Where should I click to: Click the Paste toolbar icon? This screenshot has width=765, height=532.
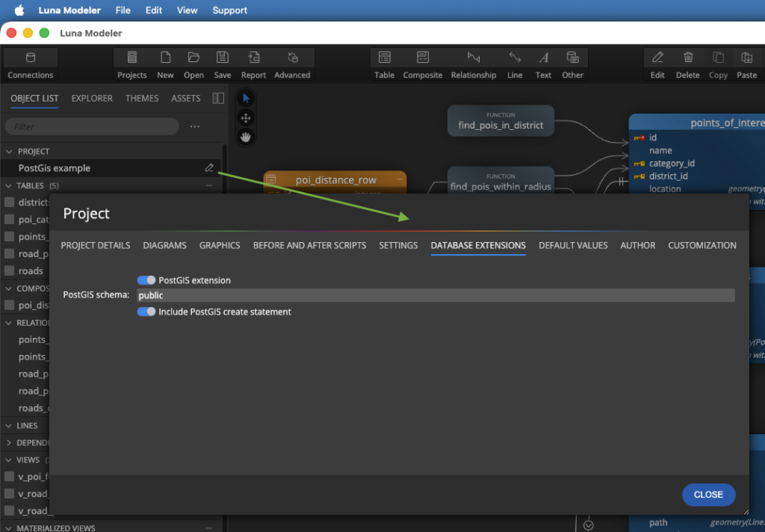click(x=747, y=64)
